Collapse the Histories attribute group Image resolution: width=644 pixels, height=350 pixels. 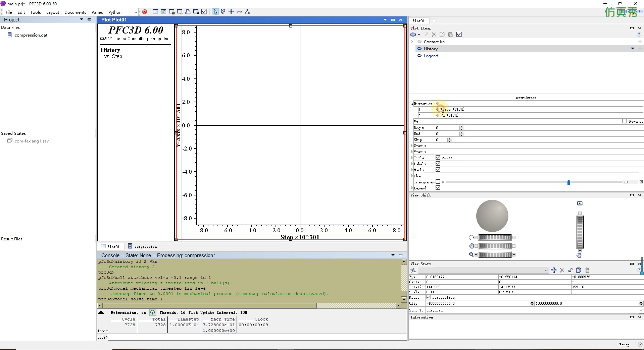pos(412,104)
